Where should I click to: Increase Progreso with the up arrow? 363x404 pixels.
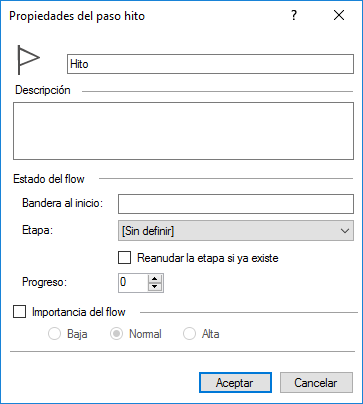[x=155, y=279]
